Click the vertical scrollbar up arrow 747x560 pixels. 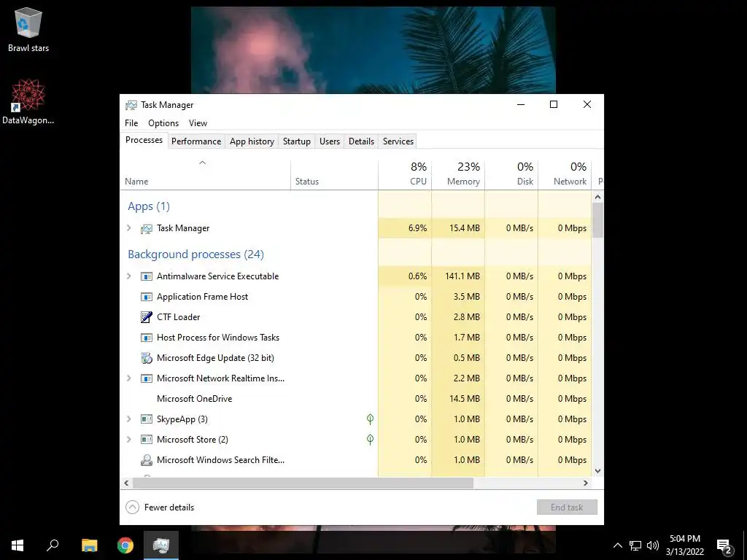[x=598, y=197]
